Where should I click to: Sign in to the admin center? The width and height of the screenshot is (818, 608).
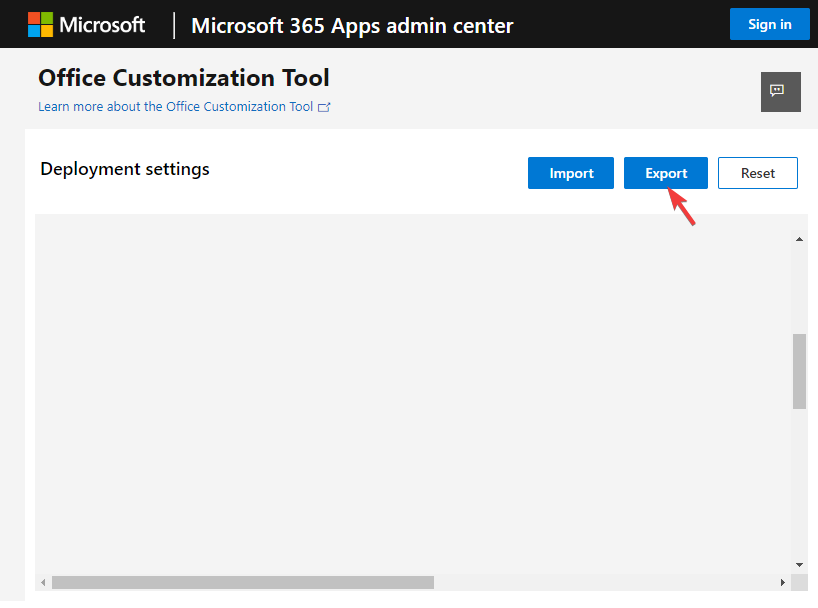coord(769,25)
